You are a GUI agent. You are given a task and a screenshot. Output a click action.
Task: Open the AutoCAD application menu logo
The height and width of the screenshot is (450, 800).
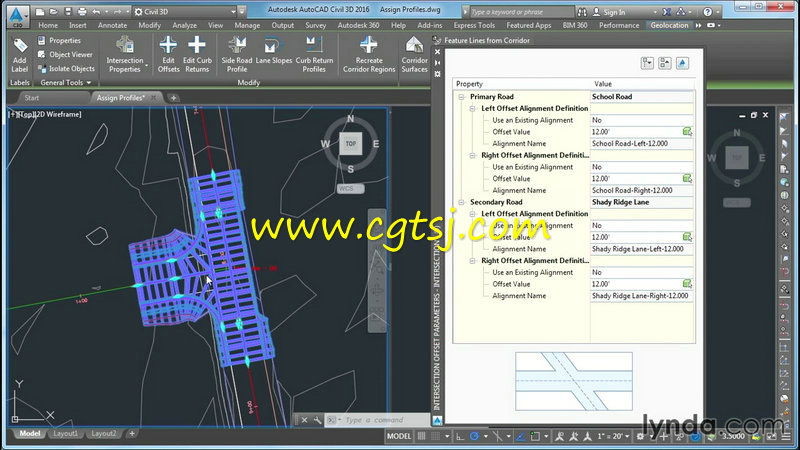[17, 16]
